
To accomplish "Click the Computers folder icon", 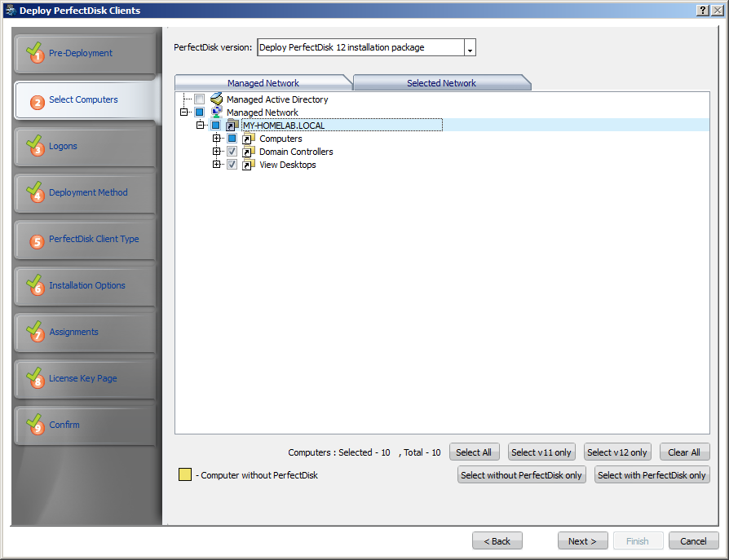I will click(x=249, y=139).
